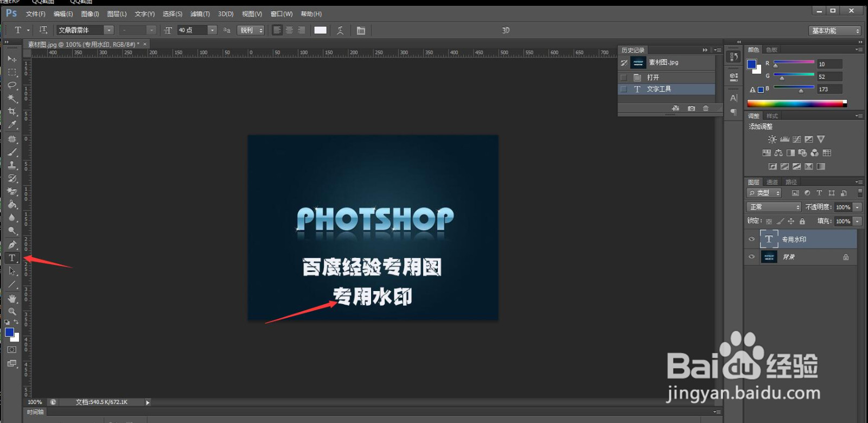Open the character and paragraph panels
The width and height of the screenshot is (868, 423).
[361, 30]
